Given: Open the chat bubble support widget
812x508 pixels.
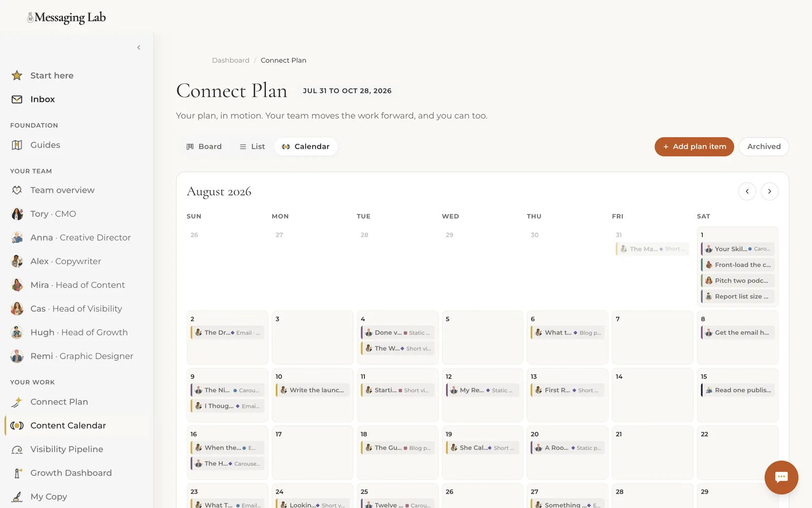Looking at the screenshot, I should coord(781,477).
